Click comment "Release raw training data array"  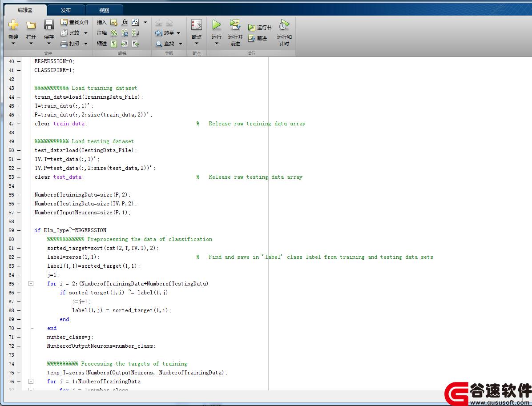tap(257, 124)
